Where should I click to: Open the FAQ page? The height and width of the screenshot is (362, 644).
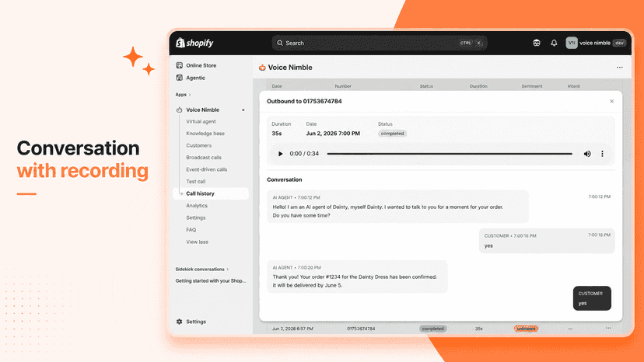[x=191, y=230]
